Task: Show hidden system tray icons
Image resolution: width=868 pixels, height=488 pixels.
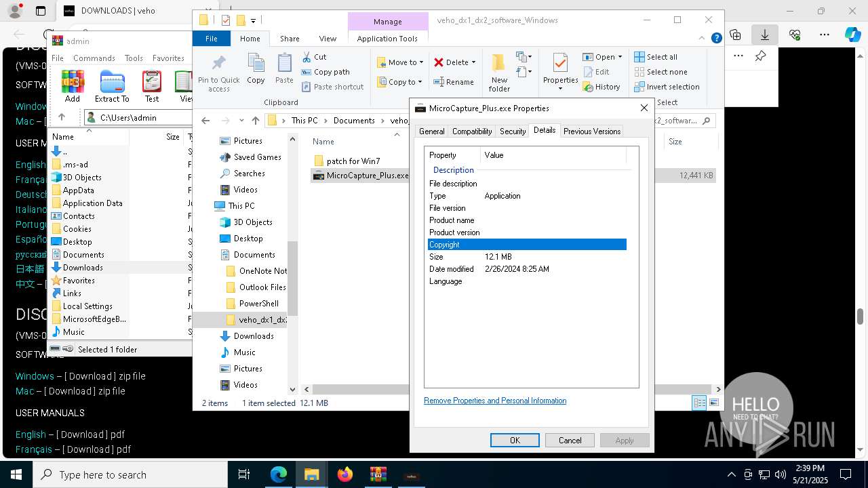Action: 731,474
